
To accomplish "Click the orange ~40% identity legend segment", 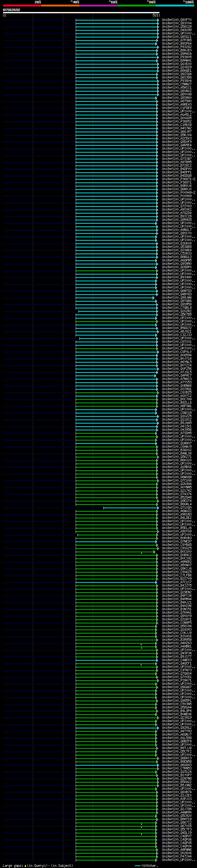I will (x=60, y=6).
